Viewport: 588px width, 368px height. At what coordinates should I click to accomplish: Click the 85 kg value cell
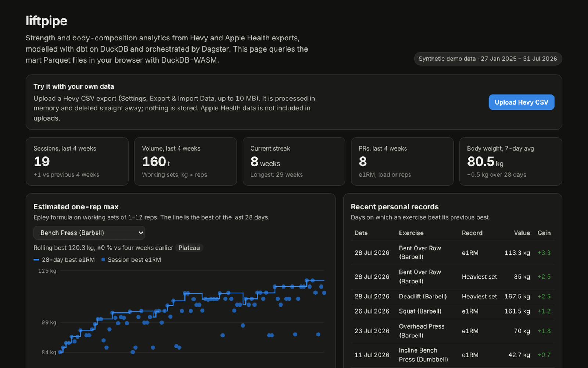click(x=522, y=277)
